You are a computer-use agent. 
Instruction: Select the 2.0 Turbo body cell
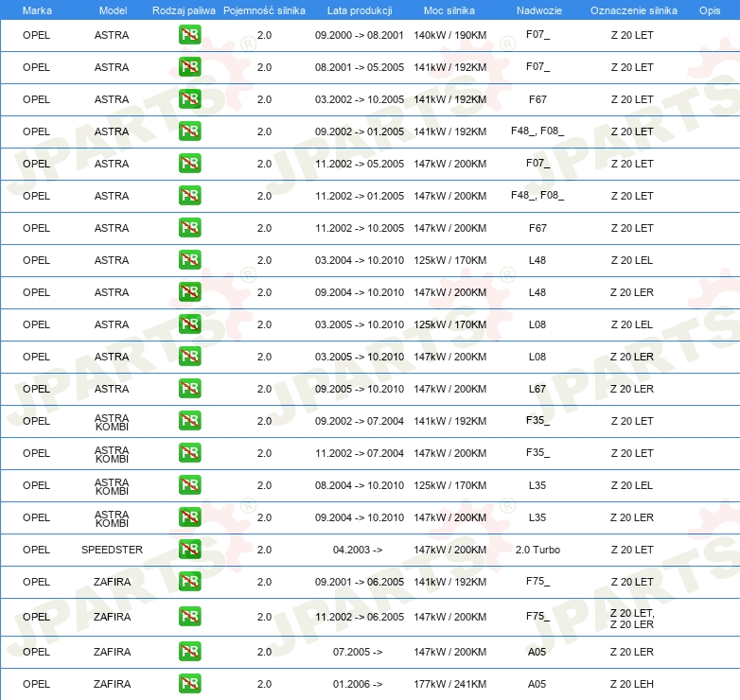pyautogui.click(x=537, y=550)
